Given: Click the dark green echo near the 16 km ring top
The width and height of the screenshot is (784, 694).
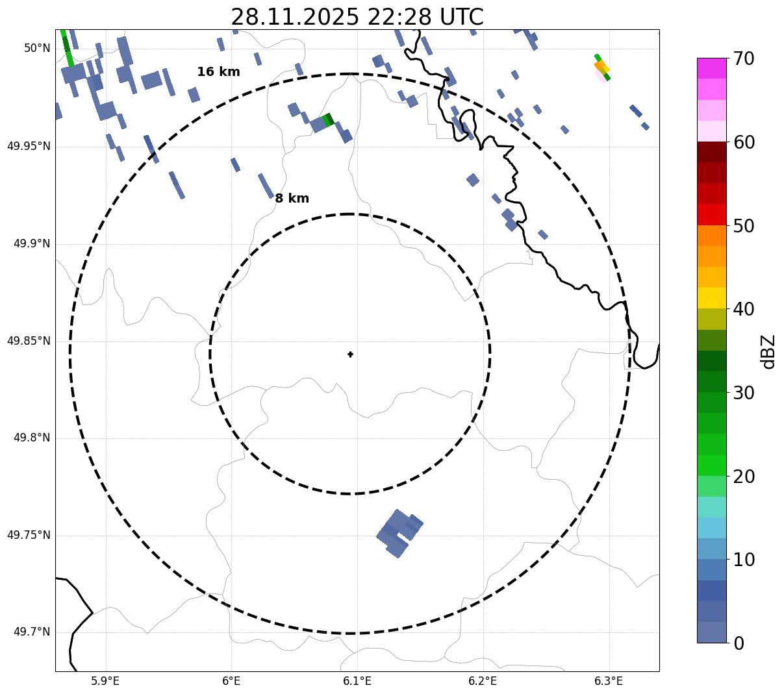Looking at the screenshot, I should (329, 119).
